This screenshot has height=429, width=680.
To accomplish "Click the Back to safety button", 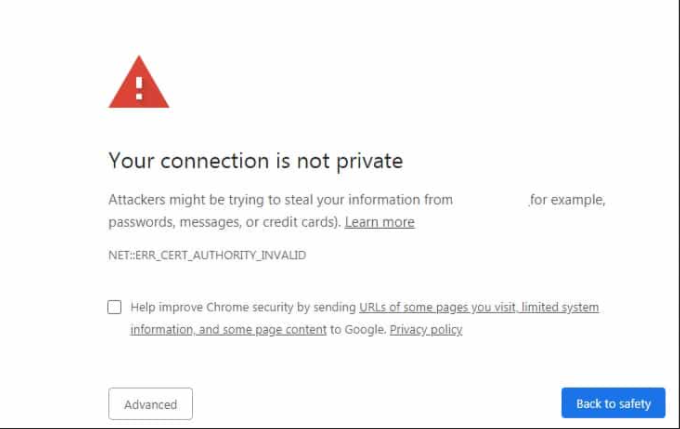I will pyautogui.click(x=613, y=404).
